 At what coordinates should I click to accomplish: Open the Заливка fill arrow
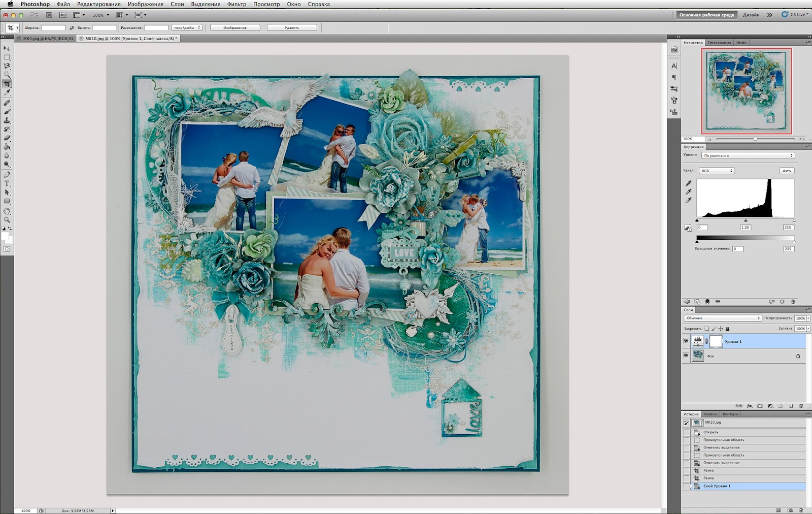click(x=808, y=329)
